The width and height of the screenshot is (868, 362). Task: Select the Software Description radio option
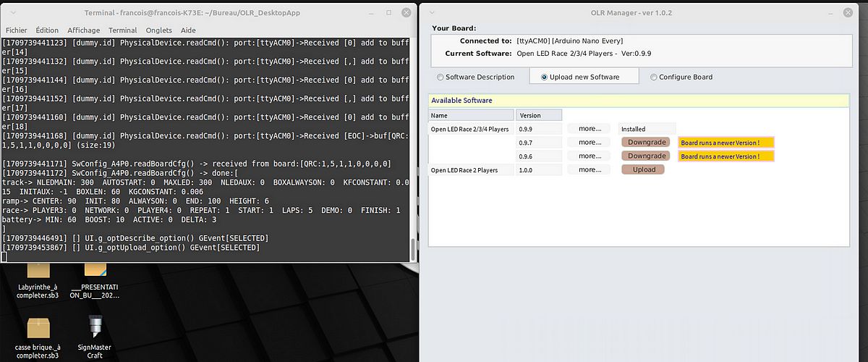point(476,77)
